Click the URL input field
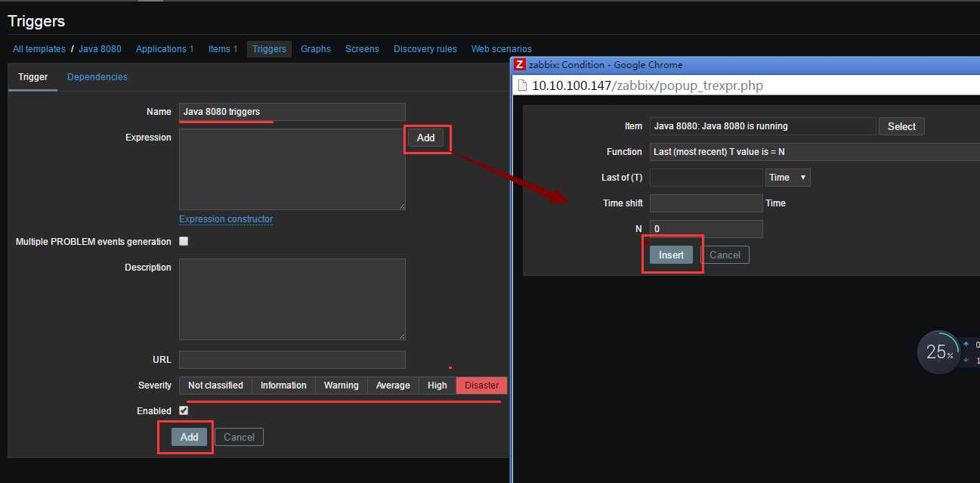980x483 pixels. (292, 360)
